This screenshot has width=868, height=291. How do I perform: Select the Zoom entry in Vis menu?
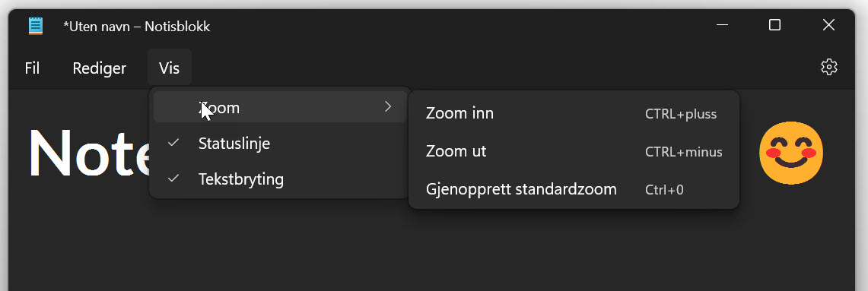coord(280,107)
